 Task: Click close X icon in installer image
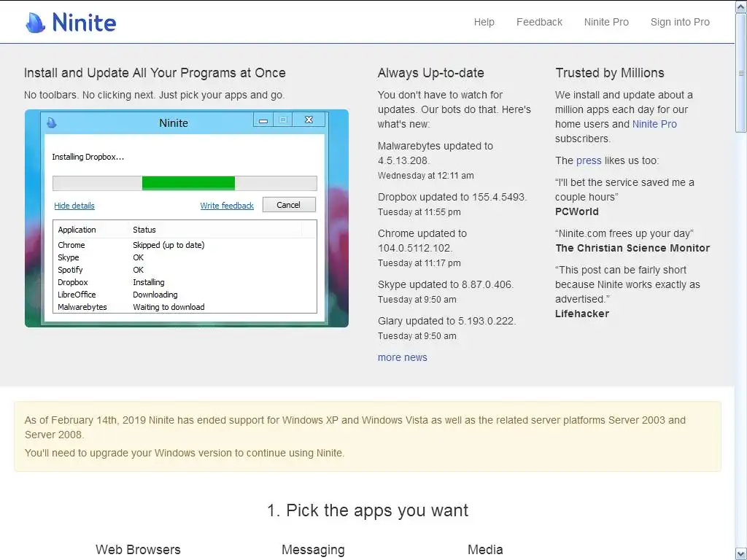click(309, 120)
